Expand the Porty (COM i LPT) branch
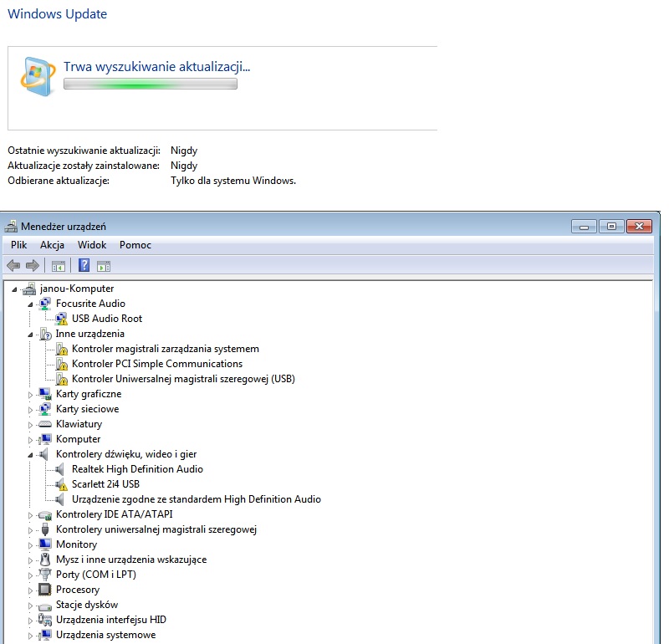Image resolution: width=669 pixels, height=644 pixels. (x=30, y=575)
